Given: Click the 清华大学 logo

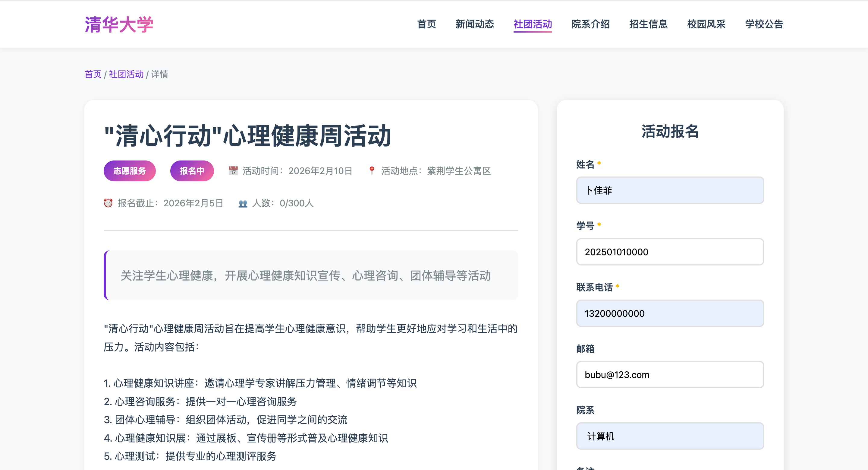Looking at the screenshot, I should click(119, 24).
